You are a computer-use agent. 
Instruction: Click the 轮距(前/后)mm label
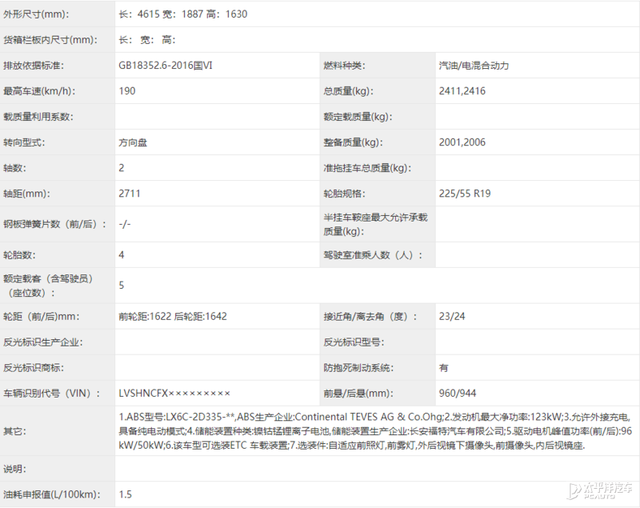click(x=42, y=316)
